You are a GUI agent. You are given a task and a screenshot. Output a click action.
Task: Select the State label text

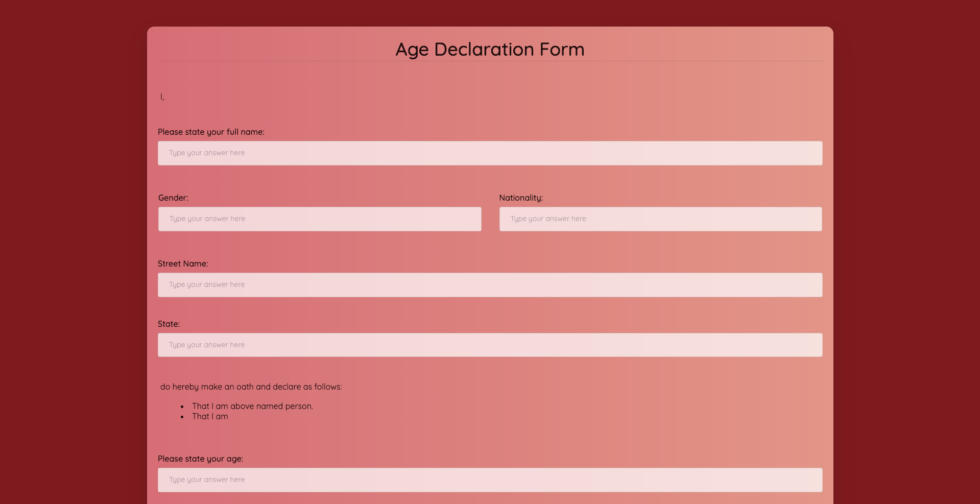(168, 324)
